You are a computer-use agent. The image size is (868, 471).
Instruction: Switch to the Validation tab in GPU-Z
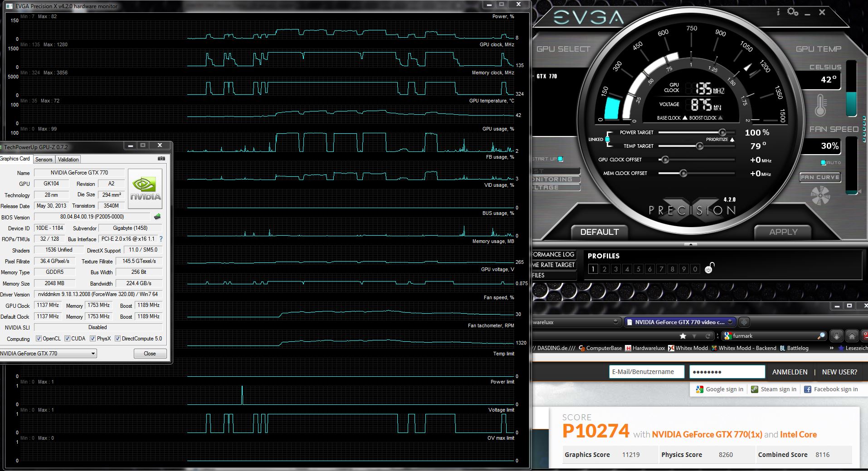(x=68, y=159)
